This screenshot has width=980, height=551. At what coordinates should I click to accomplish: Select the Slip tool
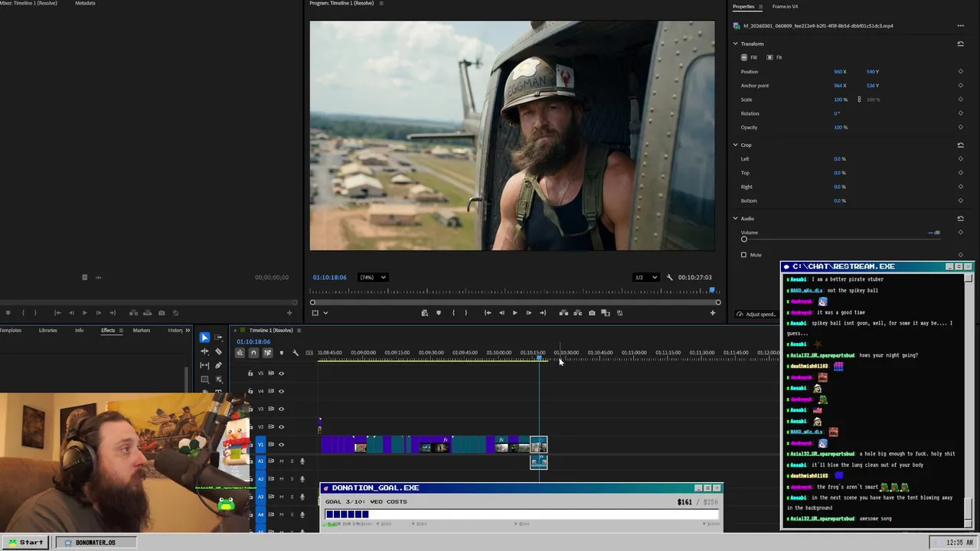204,365
